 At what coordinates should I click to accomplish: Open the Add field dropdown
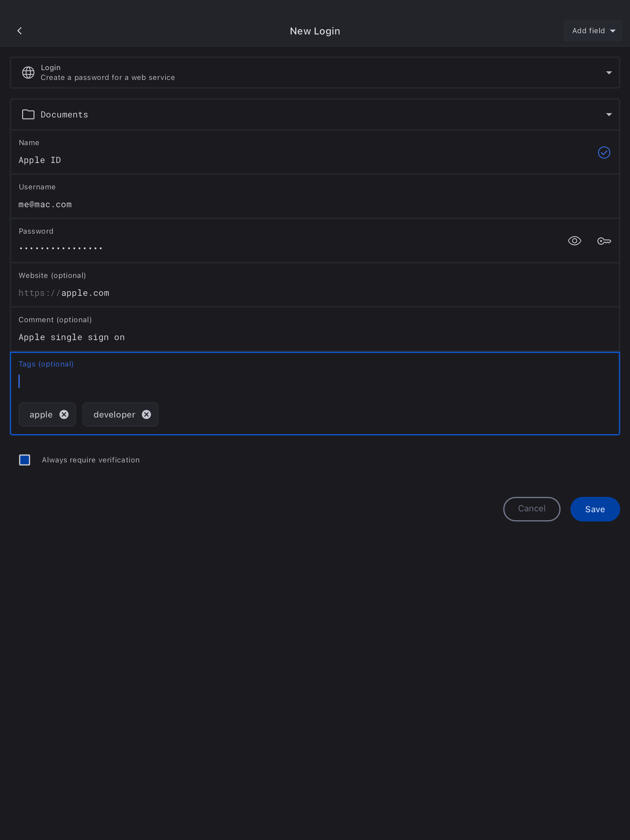[x=592, y=31]
